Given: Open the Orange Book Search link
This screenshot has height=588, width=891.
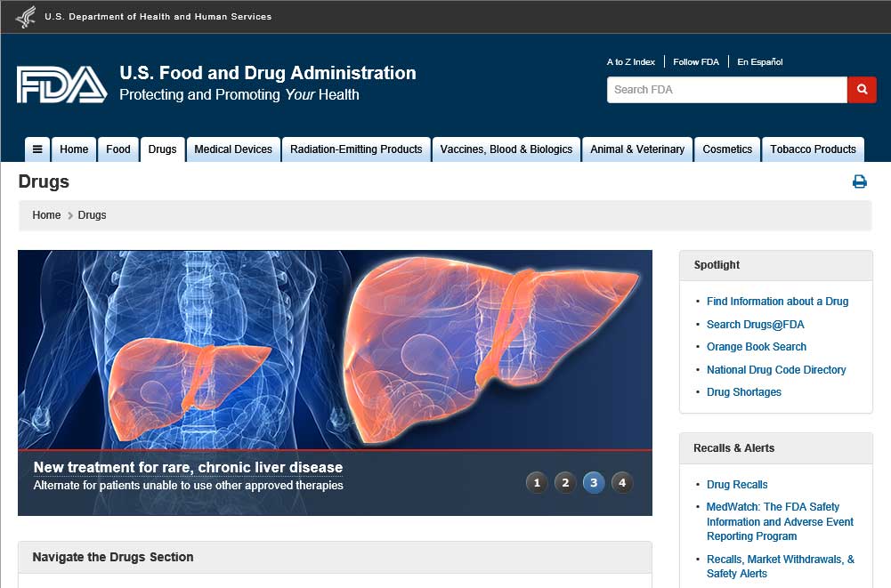Looking at the screenshot, I should point(756,347).
